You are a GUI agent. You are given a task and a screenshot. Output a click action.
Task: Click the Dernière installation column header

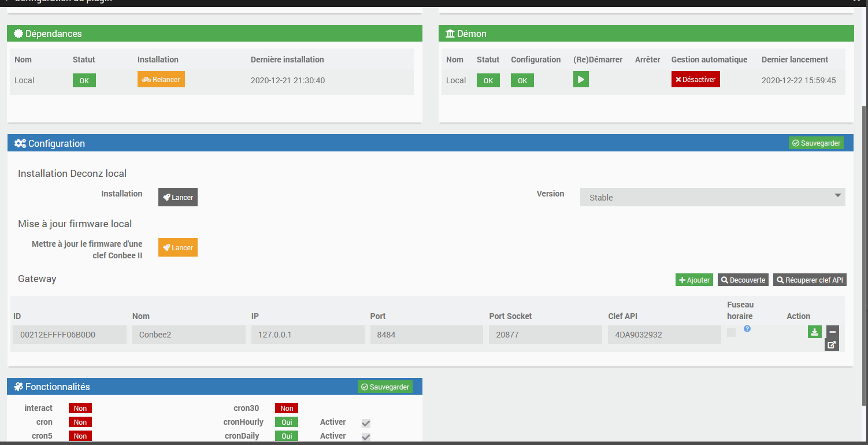click(x=287, y=60)
